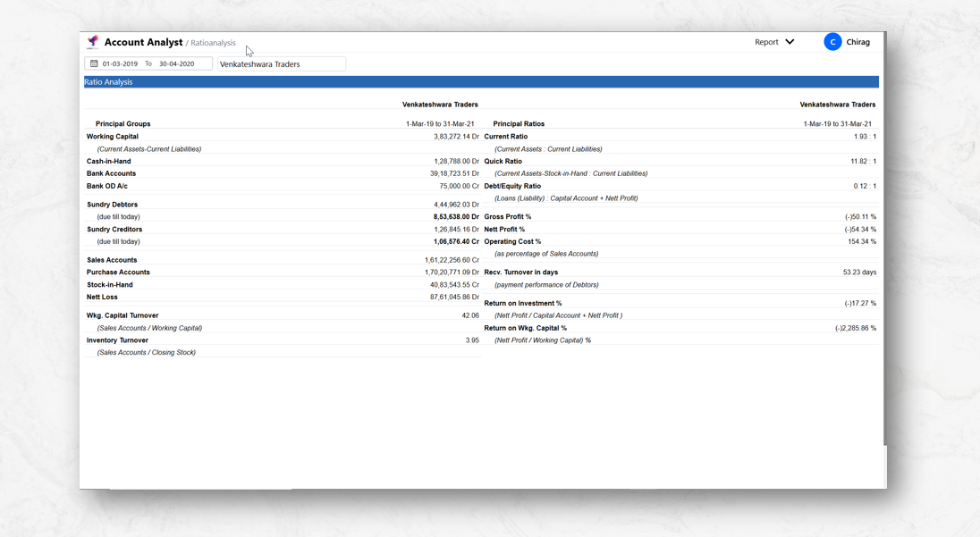The image size is (980, 537).
Task: Select the Ratio Analysis blue header bar
Action: click(481, 82)
